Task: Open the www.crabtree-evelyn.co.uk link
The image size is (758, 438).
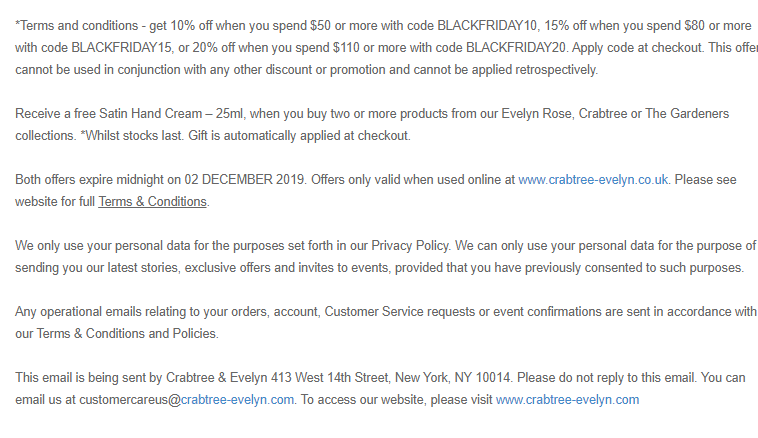Action: click(x=593, y=180)
